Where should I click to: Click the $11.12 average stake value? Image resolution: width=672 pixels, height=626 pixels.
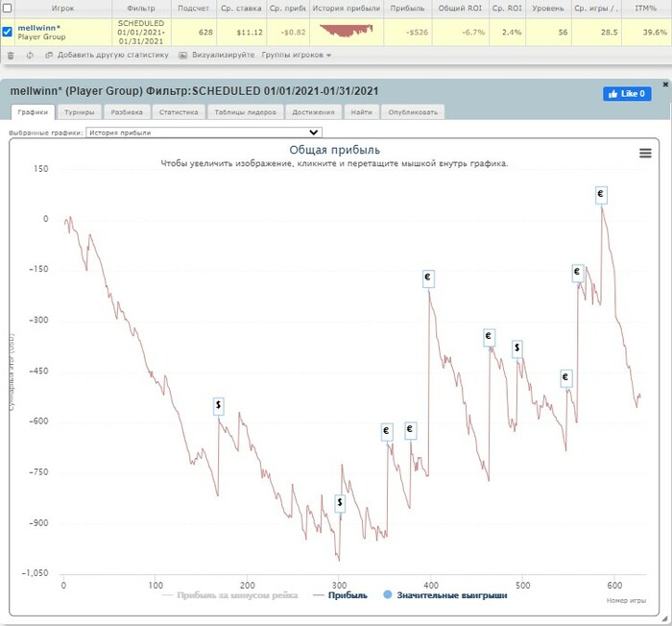point(250,32)
